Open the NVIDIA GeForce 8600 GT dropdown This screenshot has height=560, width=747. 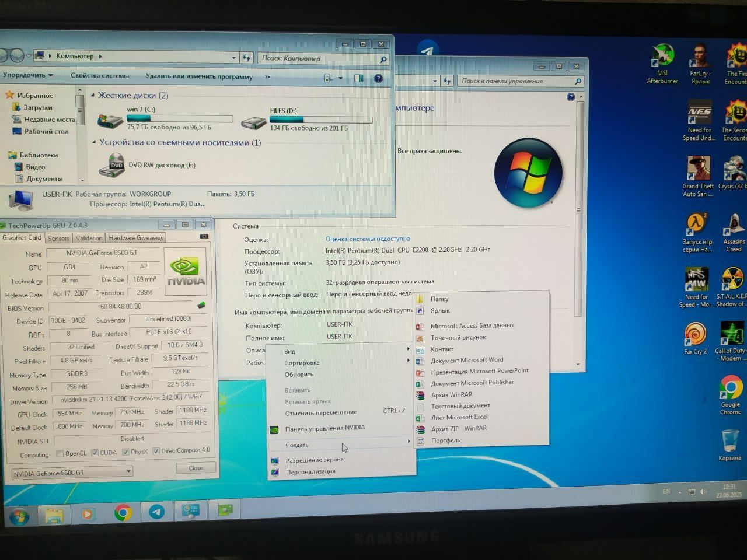coord(72,473)
